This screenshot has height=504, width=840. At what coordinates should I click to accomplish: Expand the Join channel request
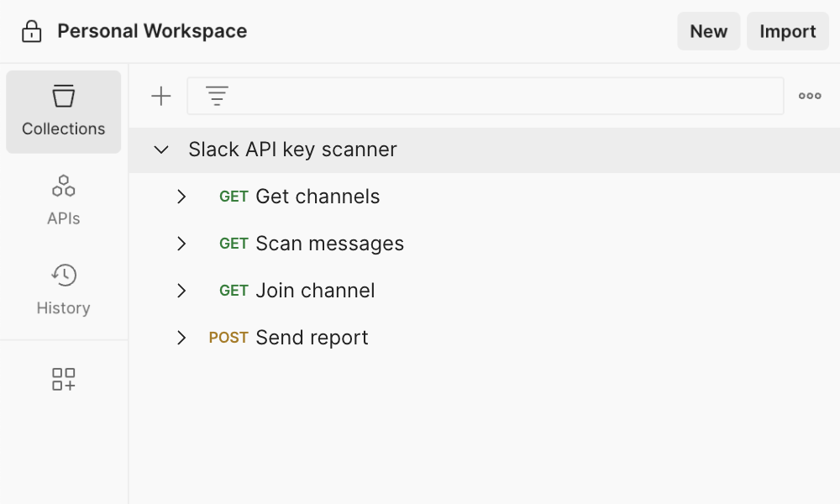tap(181, 291)
